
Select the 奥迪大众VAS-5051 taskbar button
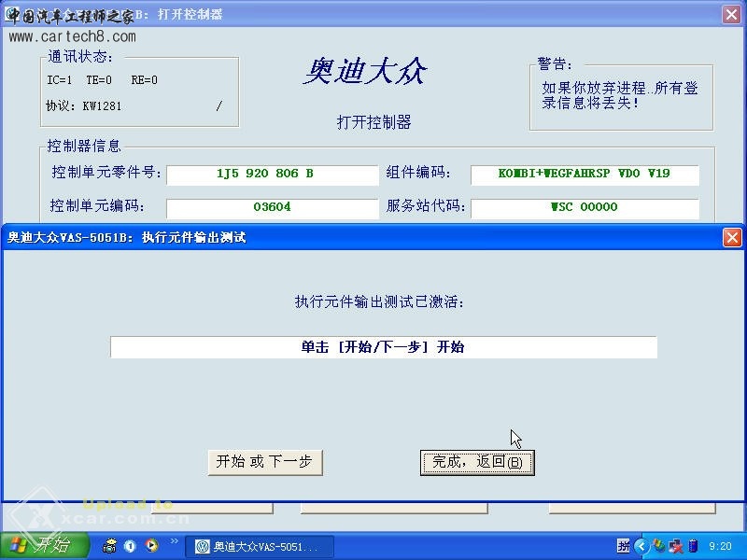(260, 547)
